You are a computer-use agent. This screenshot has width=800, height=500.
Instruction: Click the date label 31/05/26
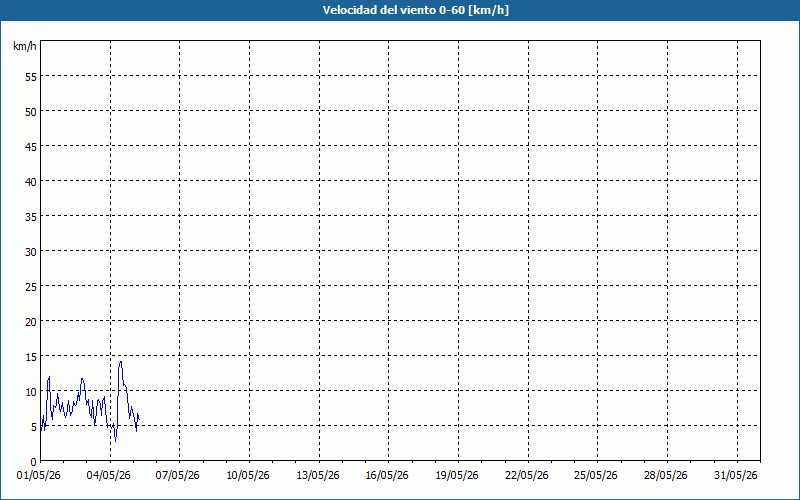(736, 476)
